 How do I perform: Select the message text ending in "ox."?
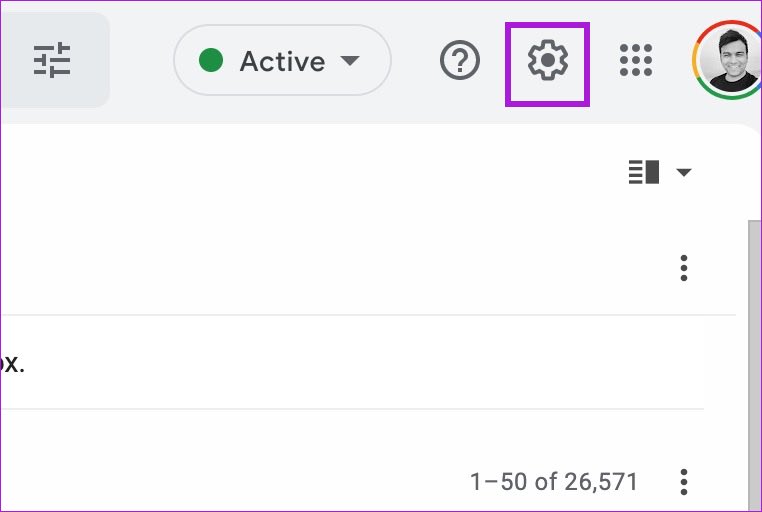point(12,363)
